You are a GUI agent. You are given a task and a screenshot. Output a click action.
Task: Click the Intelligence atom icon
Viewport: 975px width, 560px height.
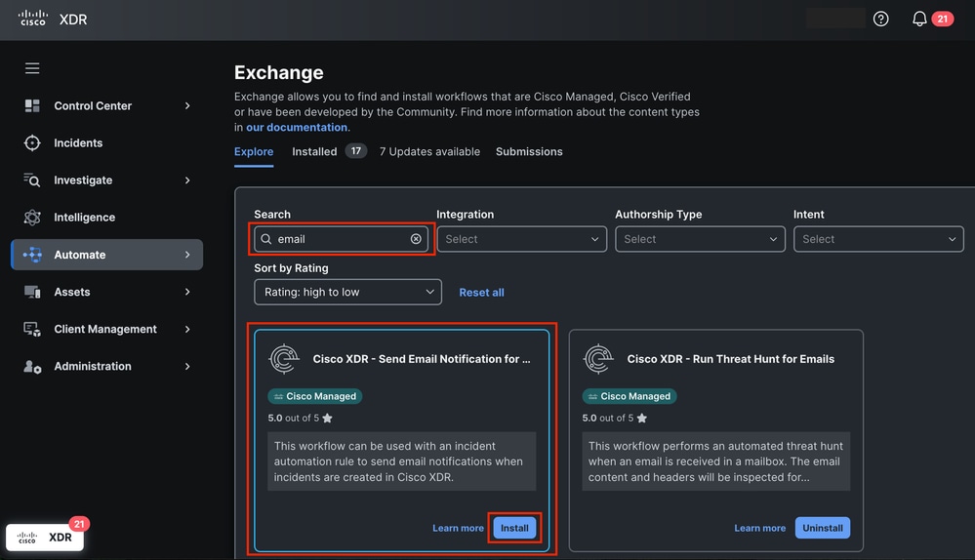click(31, 218)
